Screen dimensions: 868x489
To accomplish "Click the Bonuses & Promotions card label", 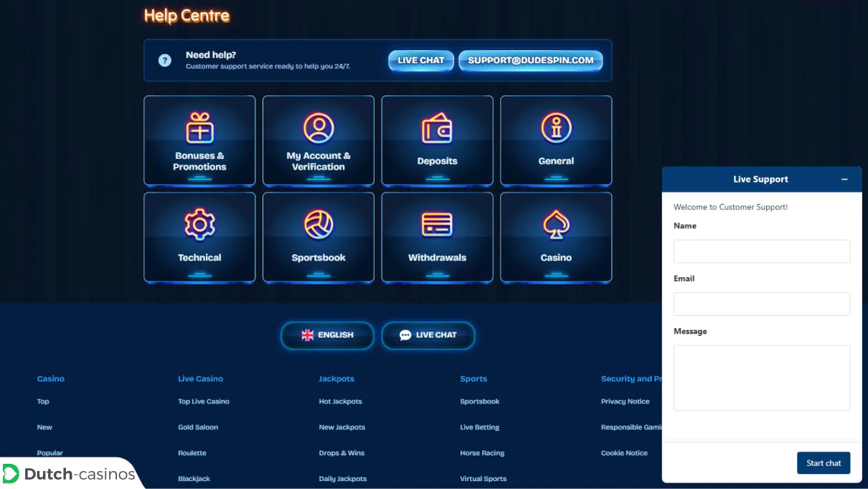I will click(199, 161).
